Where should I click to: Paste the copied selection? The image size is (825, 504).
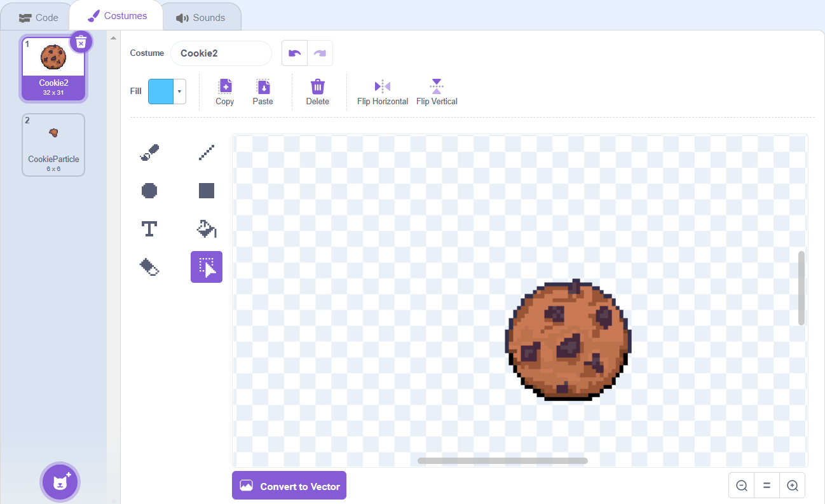[262, 92]
